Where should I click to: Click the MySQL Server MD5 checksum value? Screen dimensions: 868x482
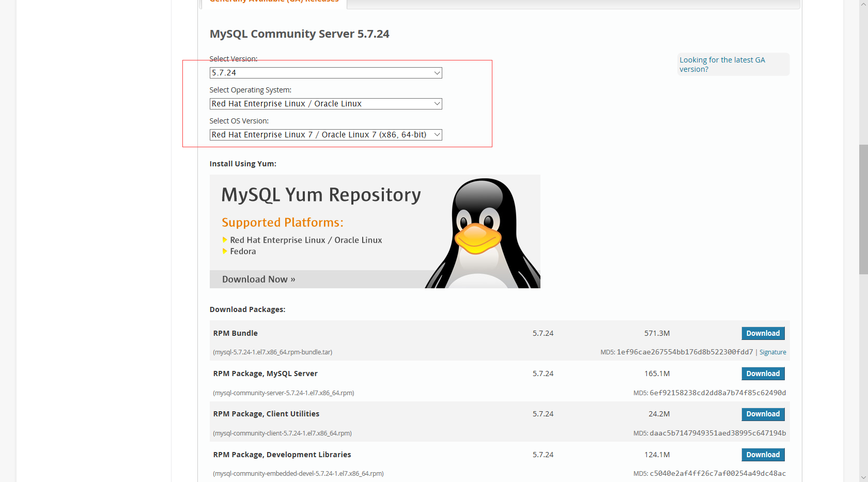pyautogui.click(x=718, y=393)
